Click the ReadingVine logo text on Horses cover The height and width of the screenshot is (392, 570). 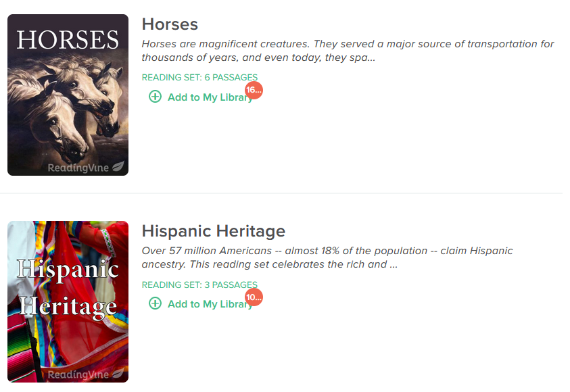(x=78, y=168)
